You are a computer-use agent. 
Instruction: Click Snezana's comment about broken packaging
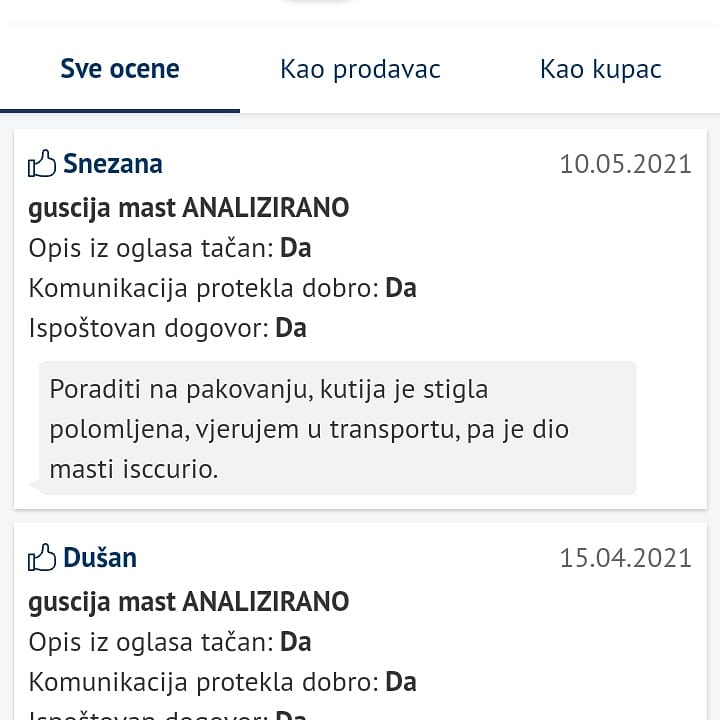coord(338,428)
